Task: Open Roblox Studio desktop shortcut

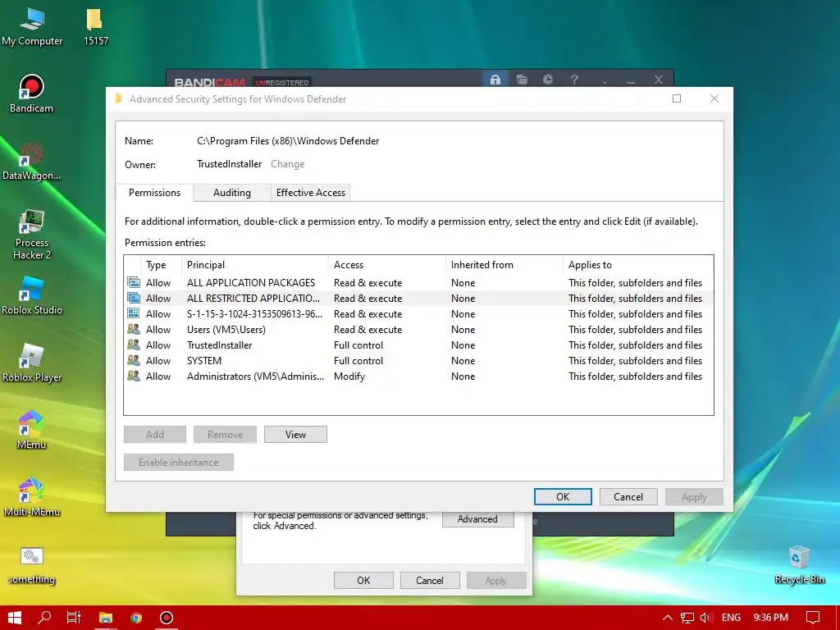Action: 31,295
